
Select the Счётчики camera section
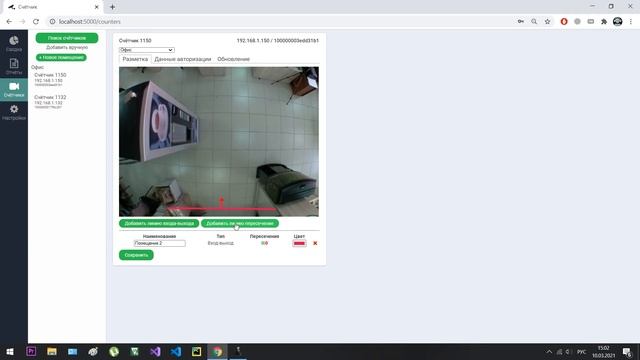click(14, 89)
